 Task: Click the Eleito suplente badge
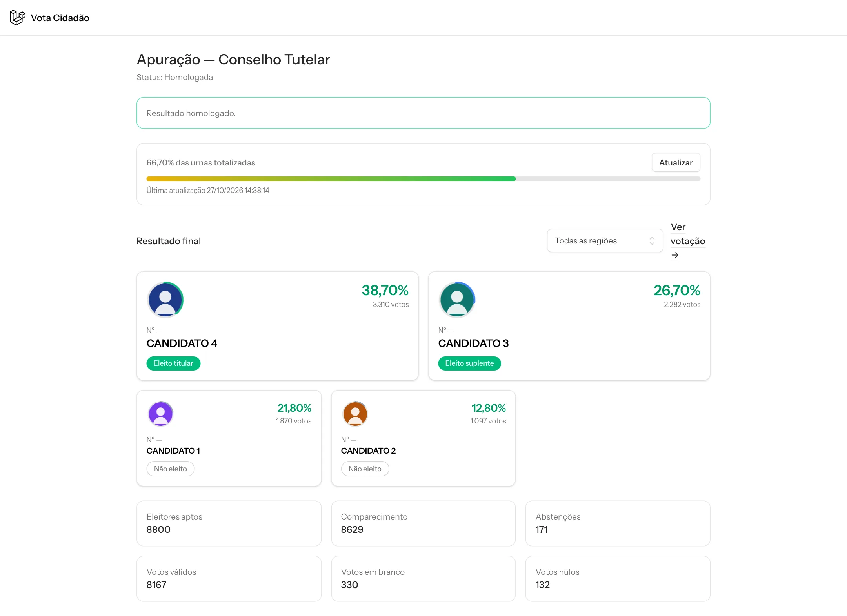(469, 363)
